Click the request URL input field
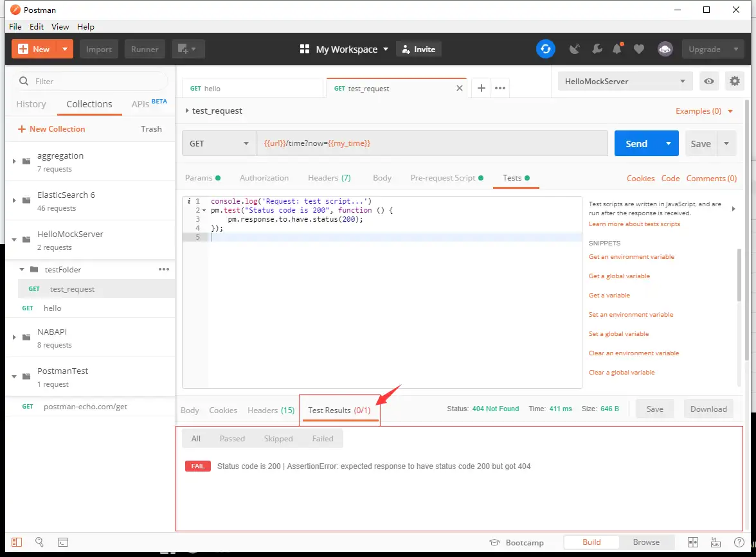The height and width of the screenshot is (557, 756). pos(431,143)
